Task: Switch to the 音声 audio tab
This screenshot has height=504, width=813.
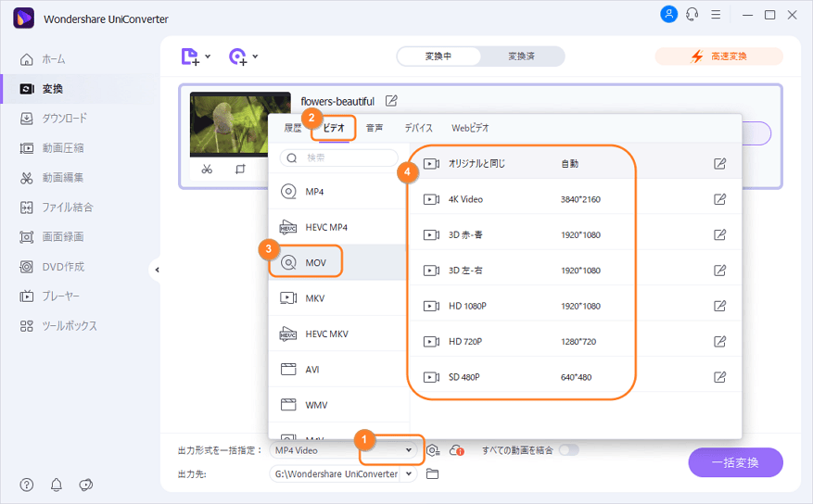Action: 375,128
